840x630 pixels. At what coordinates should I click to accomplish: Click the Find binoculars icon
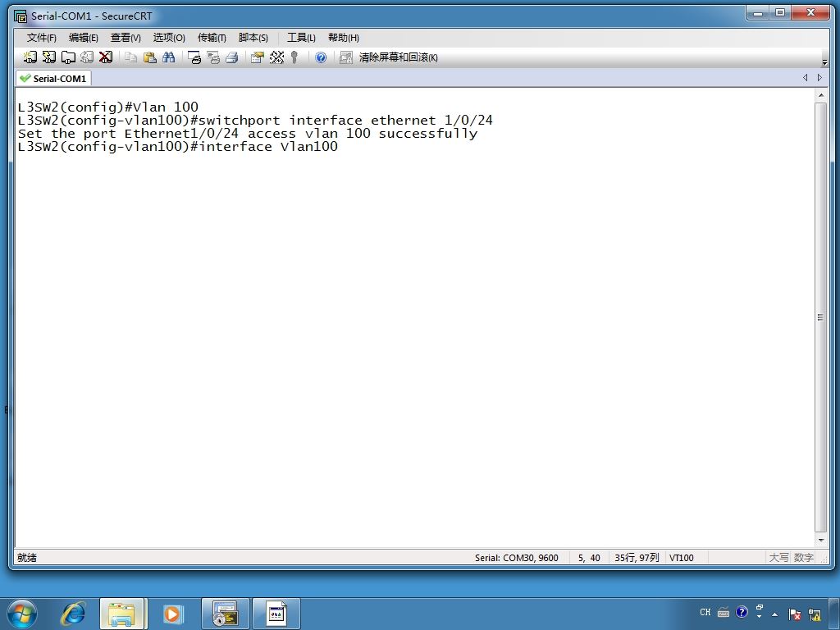(169, 57)
